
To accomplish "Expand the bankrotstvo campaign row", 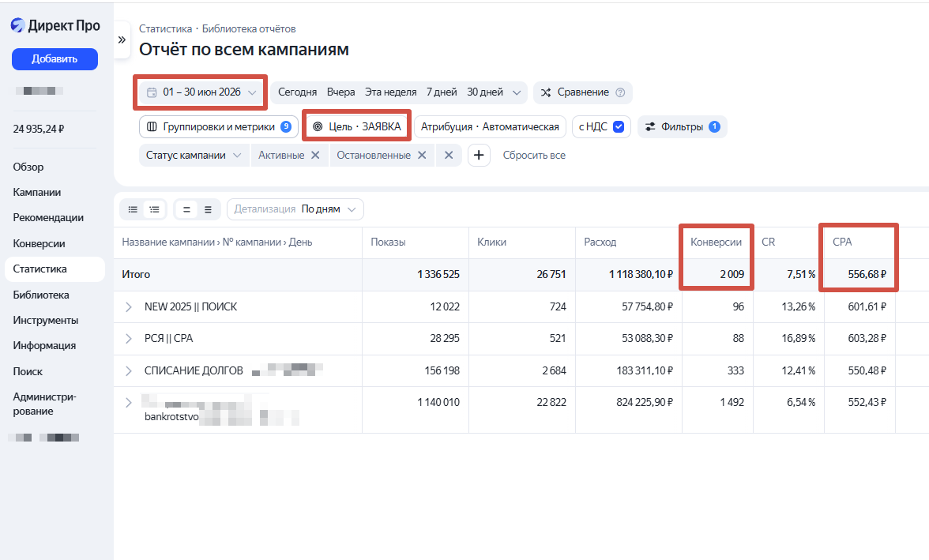I will pos(129,402).
